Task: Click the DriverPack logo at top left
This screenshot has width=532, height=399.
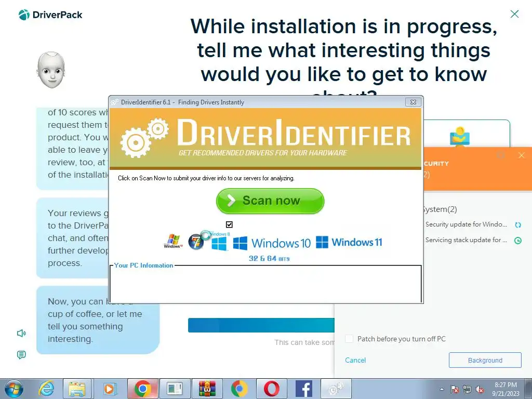Action: 50,15
